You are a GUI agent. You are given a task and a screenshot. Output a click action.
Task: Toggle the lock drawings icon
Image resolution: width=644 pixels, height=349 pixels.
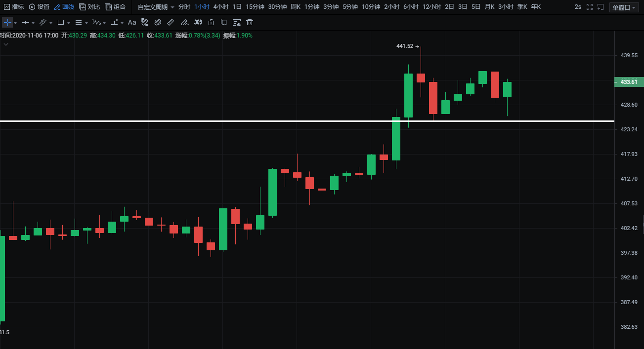pyautogui.click(x=211, y=23)
